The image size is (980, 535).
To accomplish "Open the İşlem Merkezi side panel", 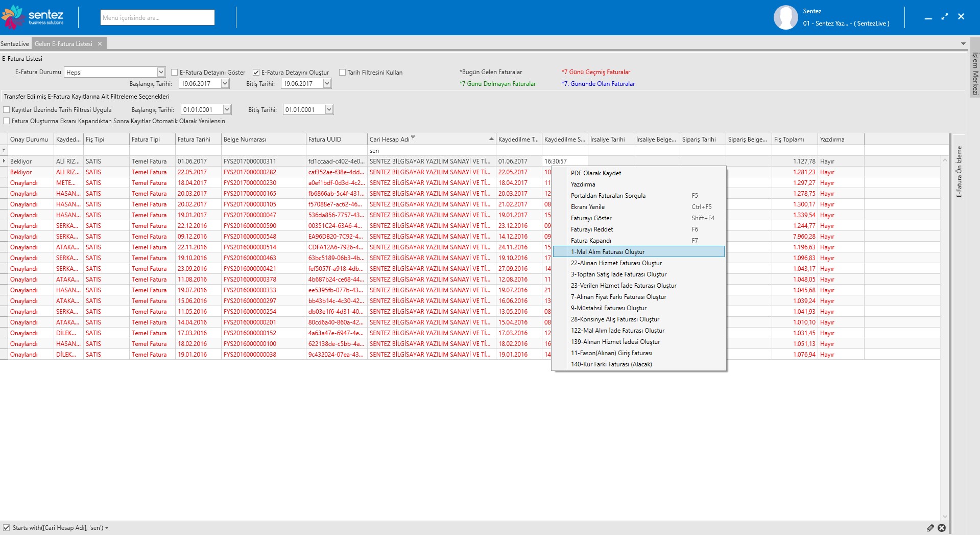I will [x=974, y=74].
